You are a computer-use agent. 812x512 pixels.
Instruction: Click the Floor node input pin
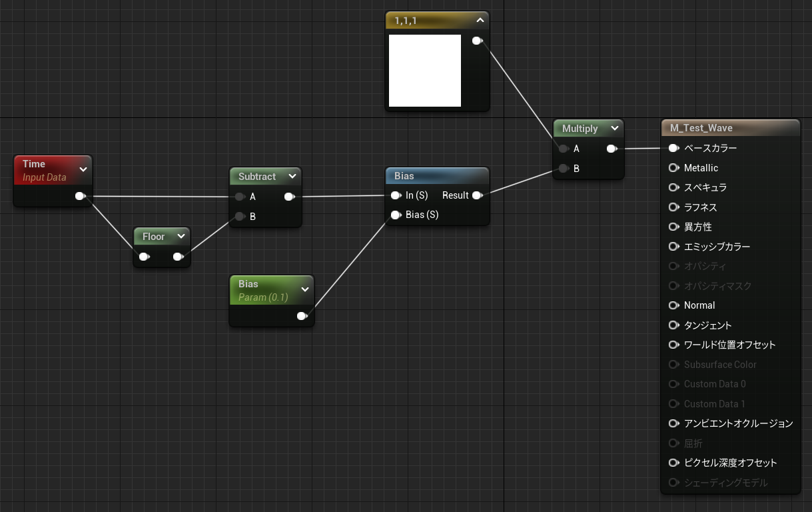point(143,257)
